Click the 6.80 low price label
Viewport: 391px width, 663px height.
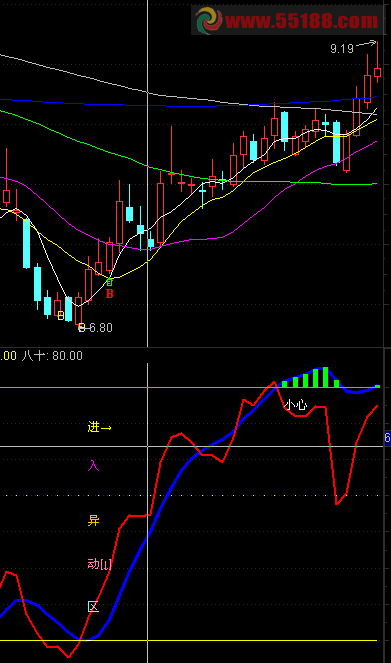coord(101,328)
